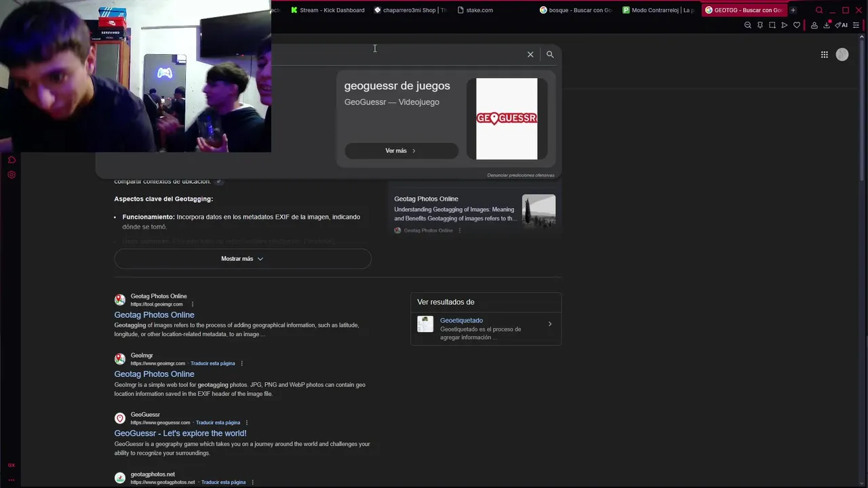Switch to Modo Contrarreloj tab
868x488 pixels.
658,10
